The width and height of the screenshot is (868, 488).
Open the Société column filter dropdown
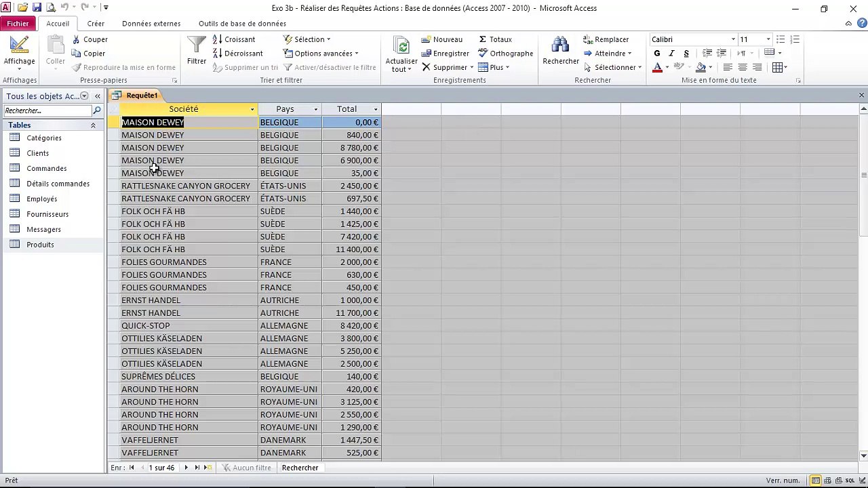click(252, 109)
